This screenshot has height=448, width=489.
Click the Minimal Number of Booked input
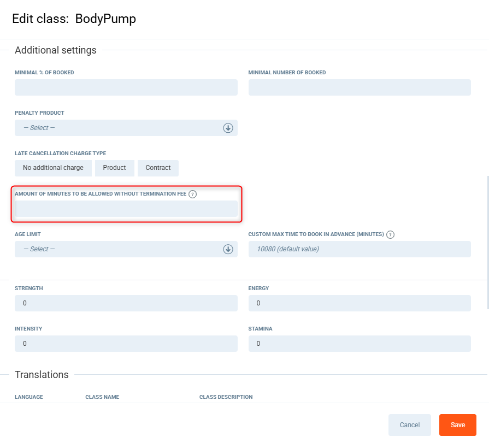click(x=359, y=87)
